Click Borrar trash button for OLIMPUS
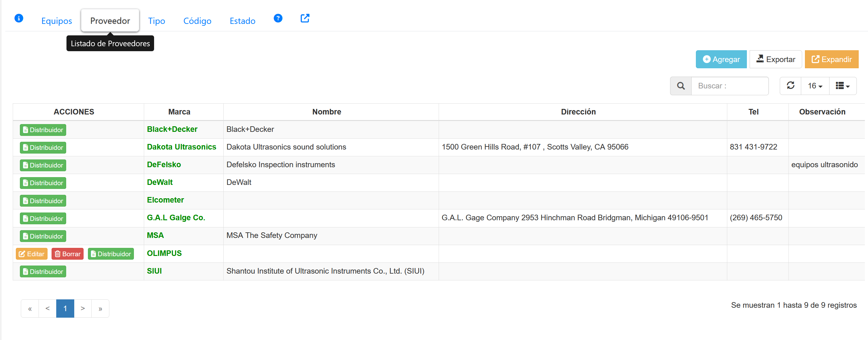This screenshot has height=340, width=868. pos(67,254)
